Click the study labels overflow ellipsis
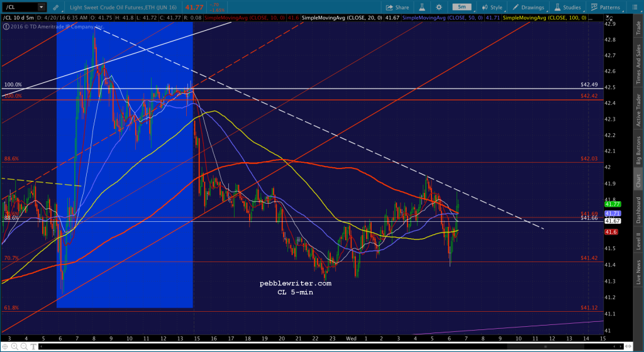This screenshot has height=352, width=644. pos(590,19)
